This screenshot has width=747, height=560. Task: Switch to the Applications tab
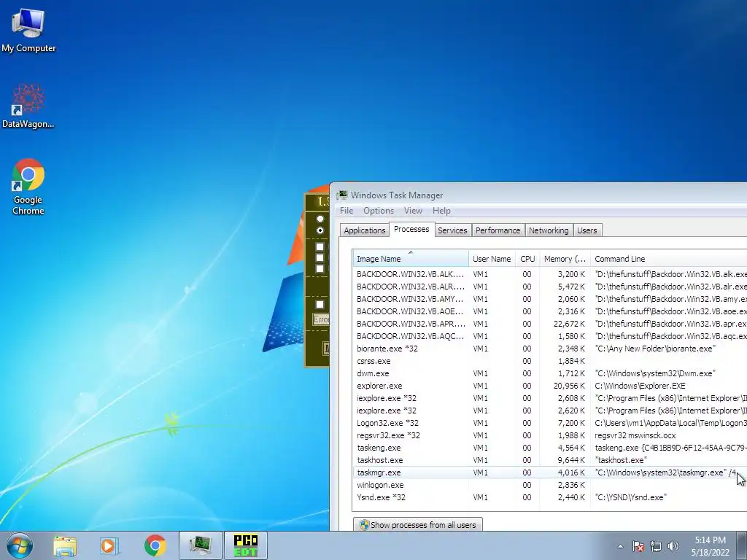coord(365,230)
